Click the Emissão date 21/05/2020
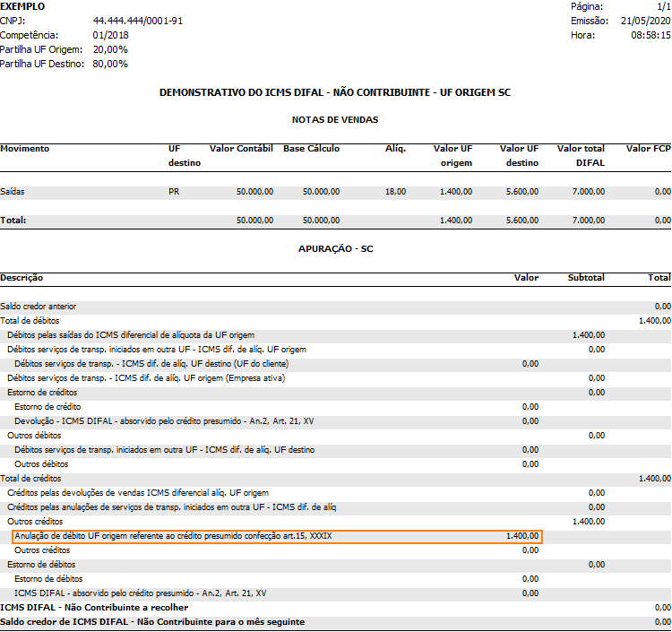 tap(645, 21)
